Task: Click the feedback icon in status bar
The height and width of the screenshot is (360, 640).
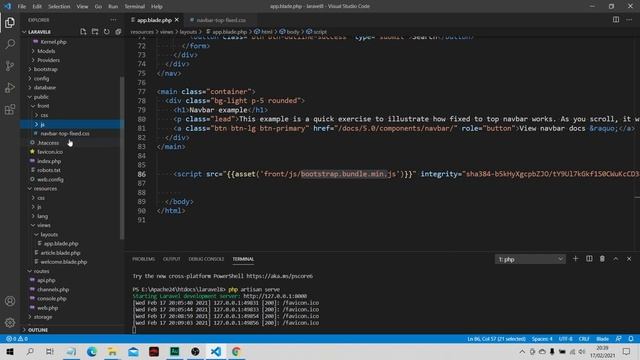Action: 619,339
